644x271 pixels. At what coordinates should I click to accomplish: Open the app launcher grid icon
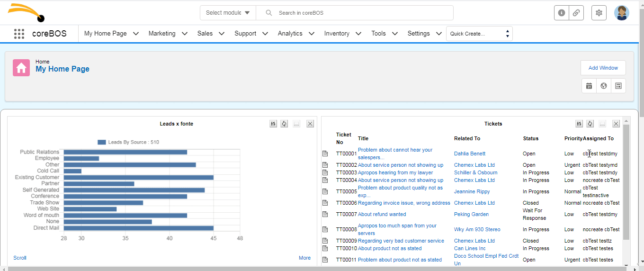19,34
